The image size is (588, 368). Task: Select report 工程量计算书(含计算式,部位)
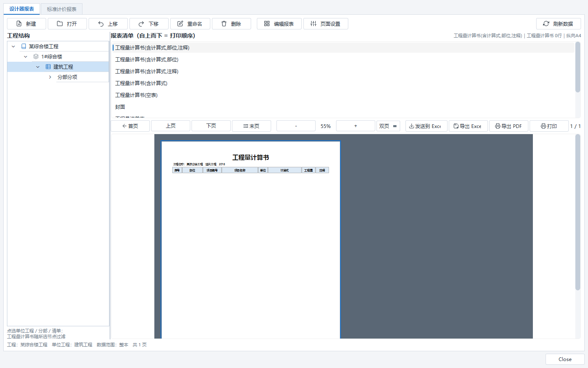pos(343,60)
